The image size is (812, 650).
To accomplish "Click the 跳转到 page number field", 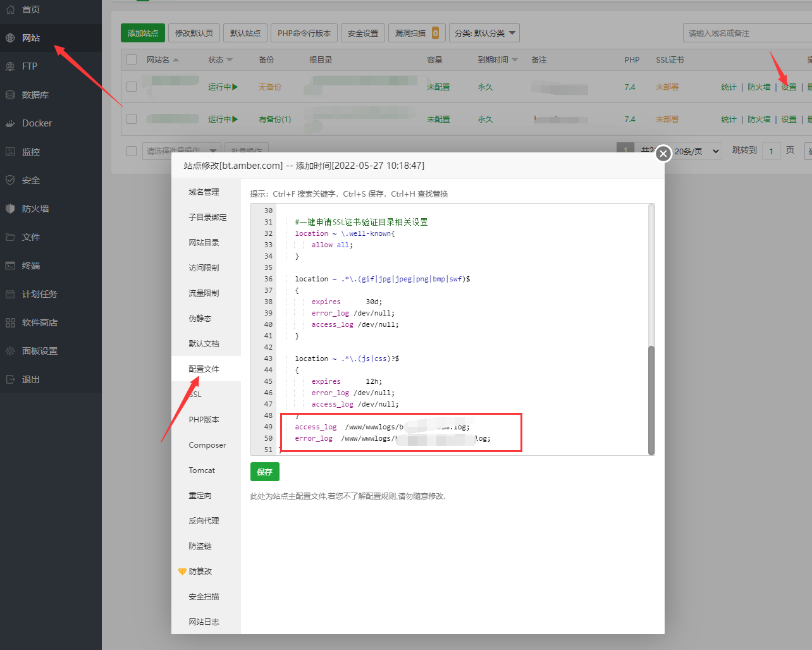I will pyautogui.click(x=771, y=151).
